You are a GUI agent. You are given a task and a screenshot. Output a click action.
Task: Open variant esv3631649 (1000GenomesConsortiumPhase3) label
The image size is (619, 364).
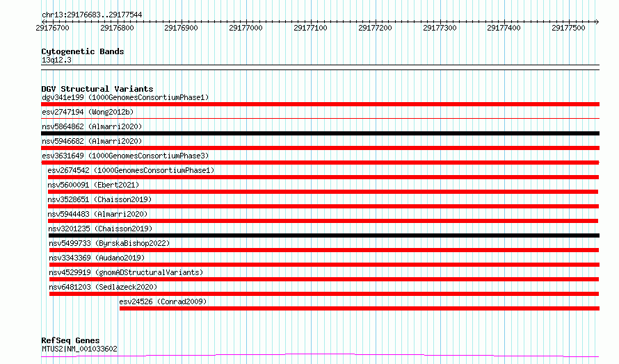click(125, 156)
